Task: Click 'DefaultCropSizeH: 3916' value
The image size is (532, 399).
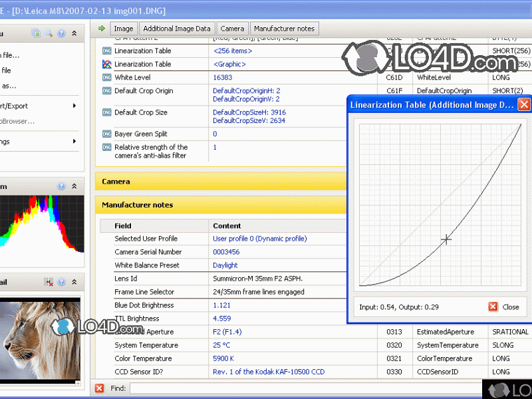Action: click(249, 112)
